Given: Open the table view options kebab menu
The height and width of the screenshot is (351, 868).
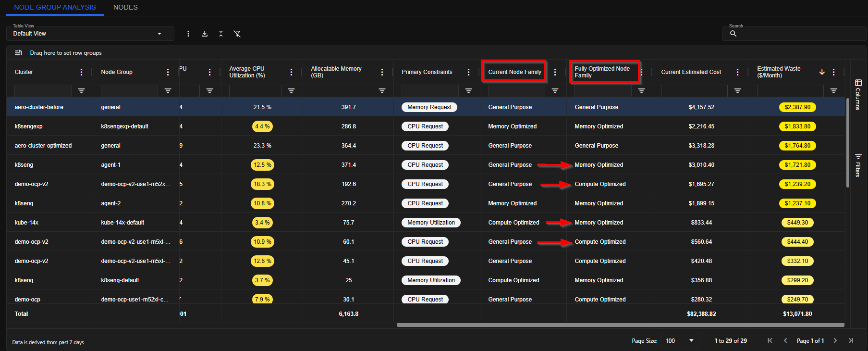Looking at the screenshot, I should point(188,34).
